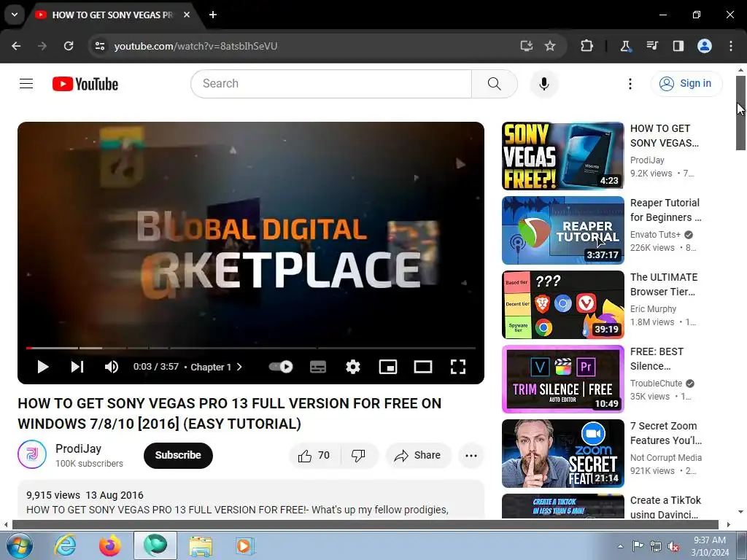
Task: Open the ProdiJay channel avatar
Action: (x=32, y=454)
